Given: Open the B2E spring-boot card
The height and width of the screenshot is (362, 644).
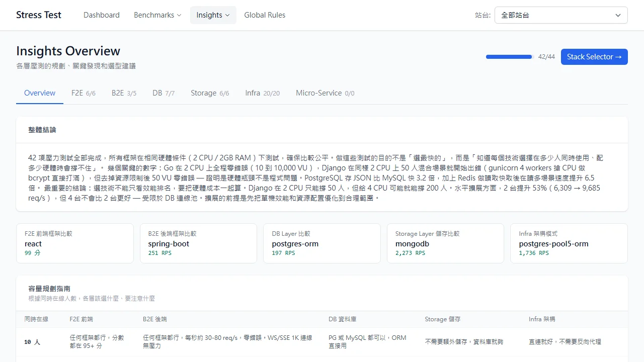Looking at the screenshot, I should (198, 243).
